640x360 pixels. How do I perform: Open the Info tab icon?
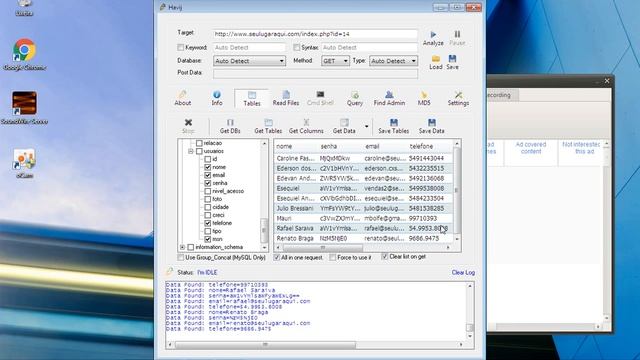217,95
